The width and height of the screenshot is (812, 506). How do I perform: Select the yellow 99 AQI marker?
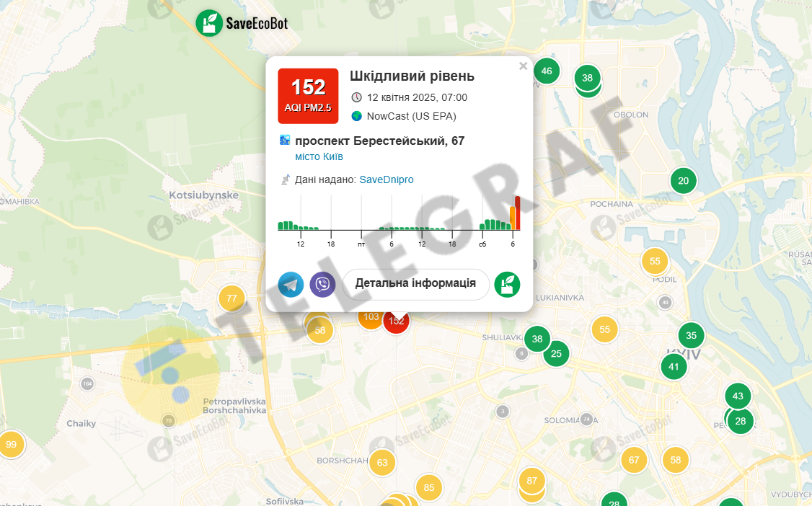(11, 445)
